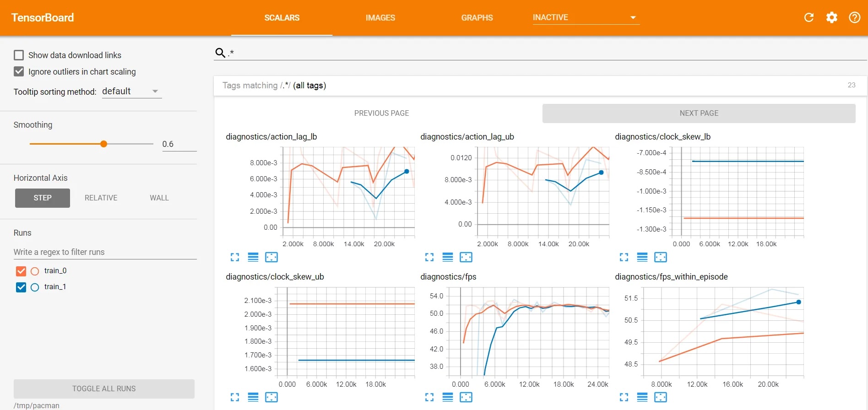Open the help question mark icon
This screenshot has height=410, width=868.
[x=854, y=17]
